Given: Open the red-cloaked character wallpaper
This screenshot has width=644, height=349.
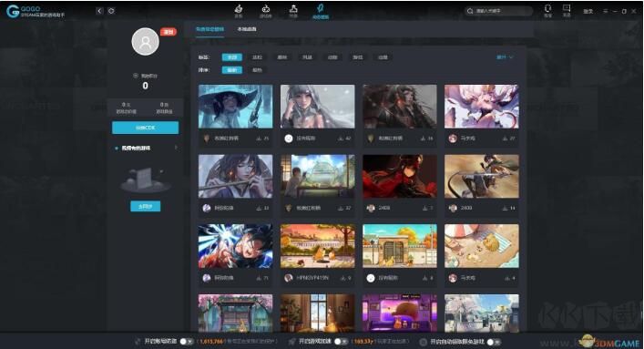Looking at the screenshot, I should (400, 177).
